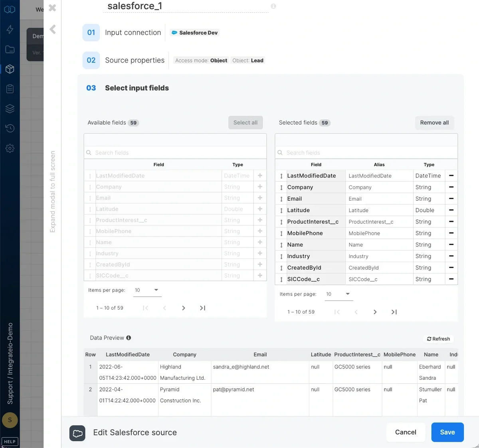Image resolution: width=479 pixels, height=448 pixels.
Task: Remove Email from selected fields
Action: 451,199
